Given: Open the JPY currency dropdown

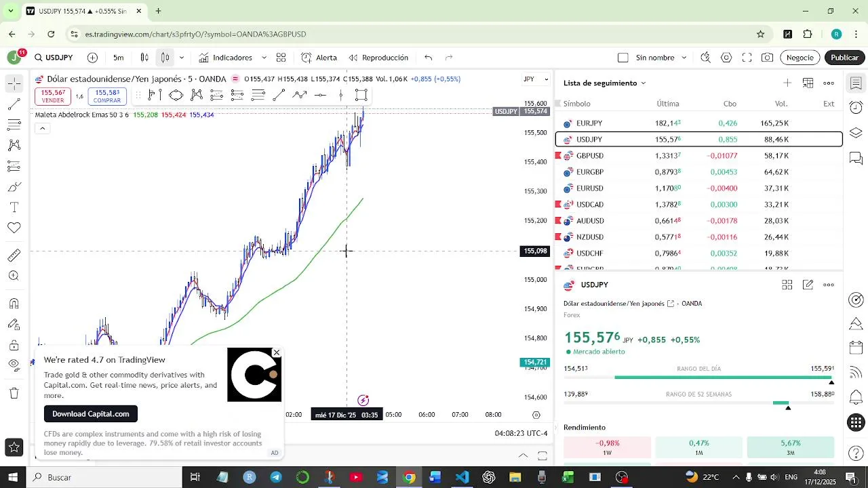Looking at the screenshot, I should [536, 79].
